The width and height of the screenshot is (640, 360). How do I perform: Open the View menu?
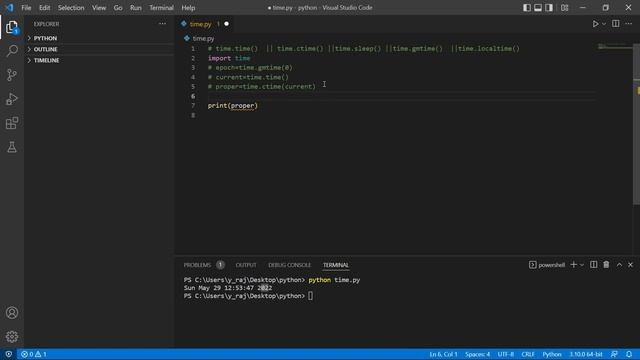coord(99,8)
